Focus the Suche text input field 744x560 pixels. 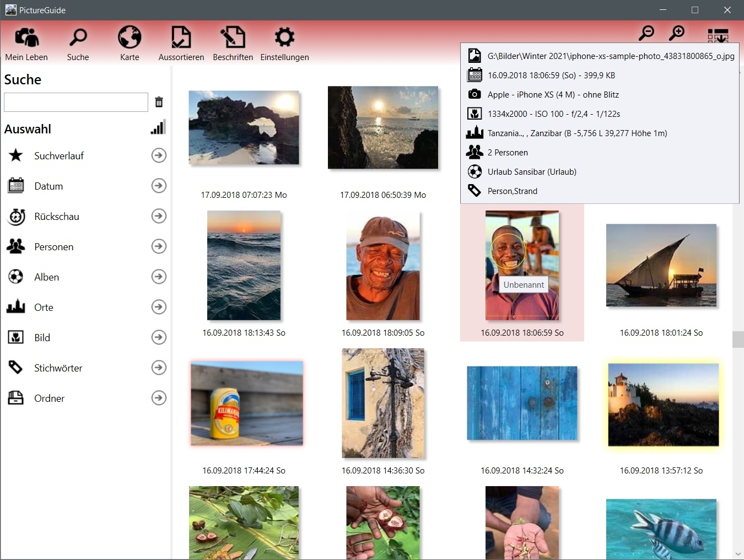tap(76, 102)
